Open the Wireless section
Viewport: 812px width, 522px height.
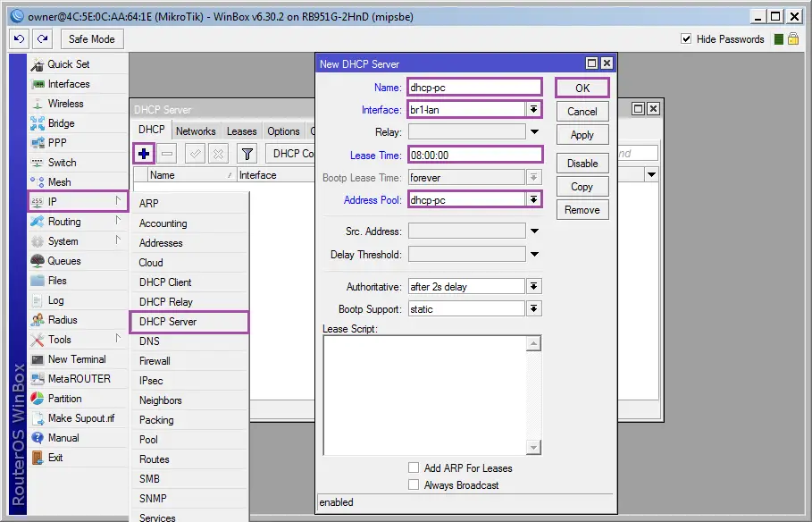tap(78, 104)
